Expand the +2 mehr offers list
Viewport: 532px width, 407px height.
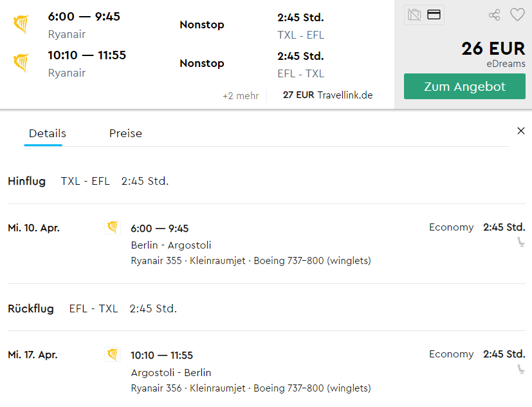[241, 95]
